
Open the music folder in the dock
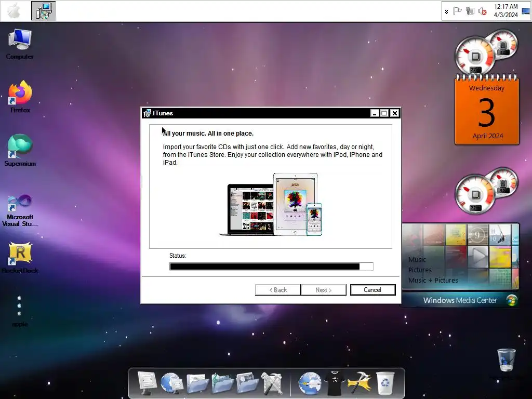[222, 383]
